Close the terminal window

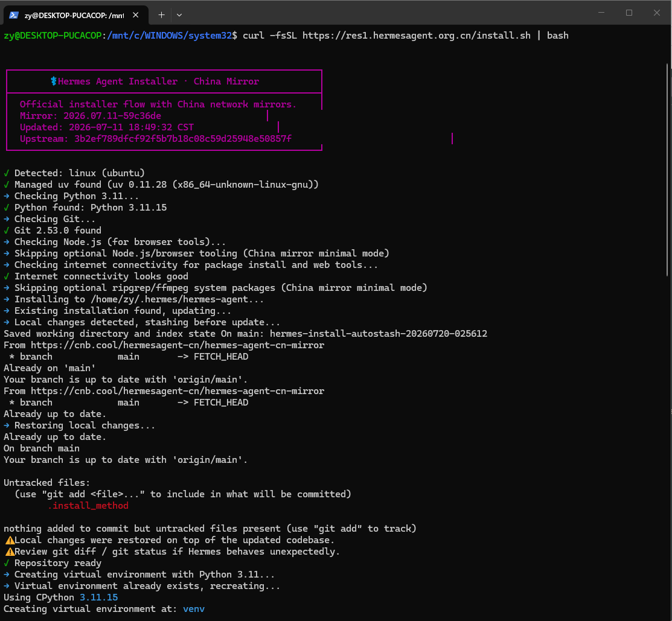pos(656,13)
